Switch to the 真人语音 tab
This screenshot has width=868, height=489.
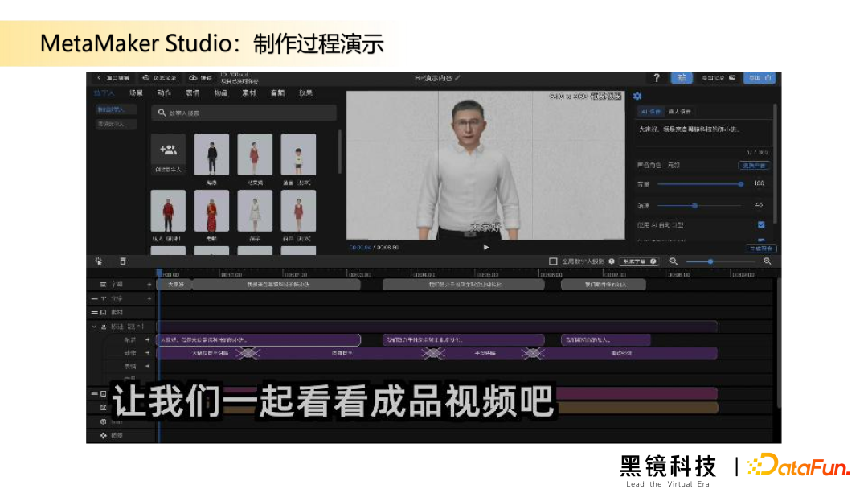point(680,112)
